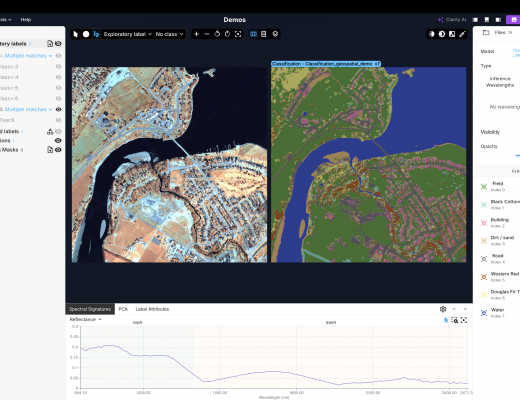520x400 pixels.
Task: Open shapes icon next to labels row
Action: (50, 132)
